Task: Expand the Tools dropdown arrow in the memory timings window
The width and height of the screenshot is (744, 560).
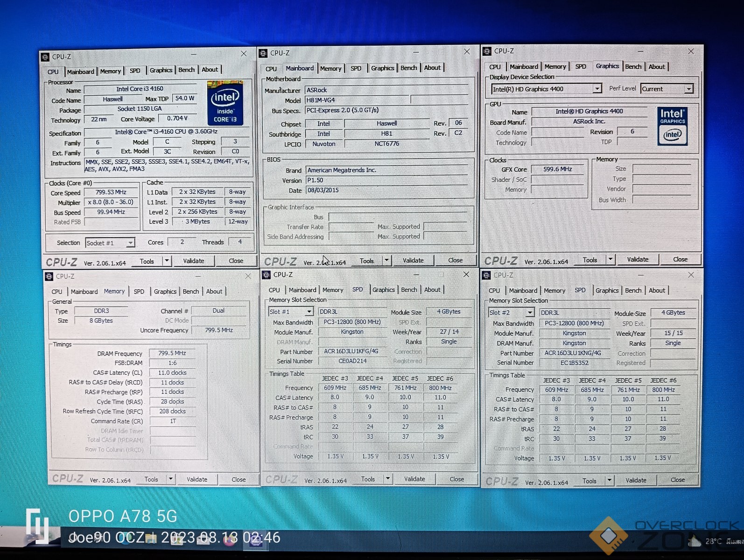Action: 171,479
